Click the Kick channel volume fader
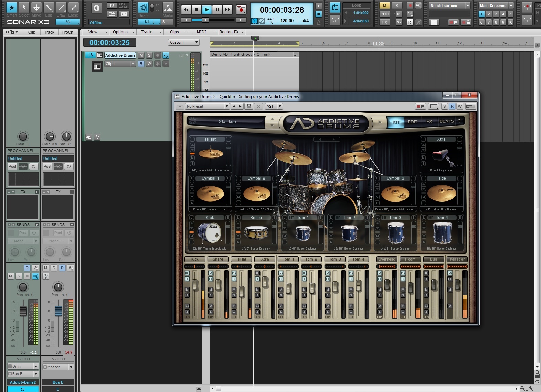 [x=195, y=284]
